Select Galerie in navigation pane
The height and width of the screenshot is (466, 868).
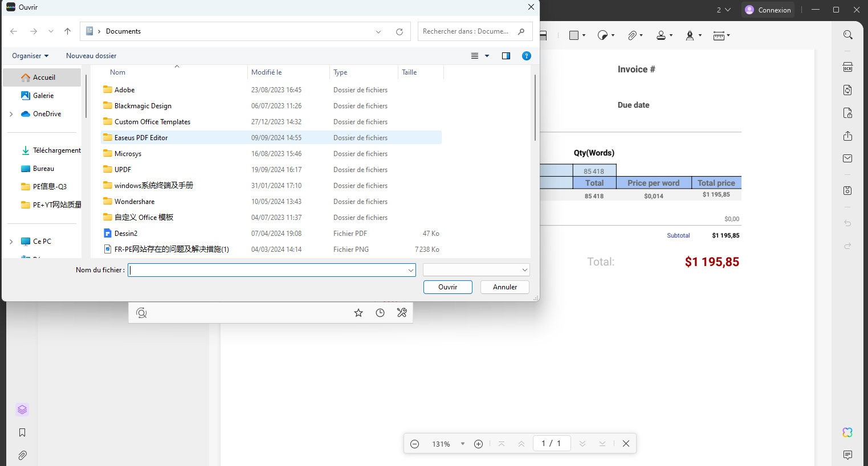click(42, 96)
